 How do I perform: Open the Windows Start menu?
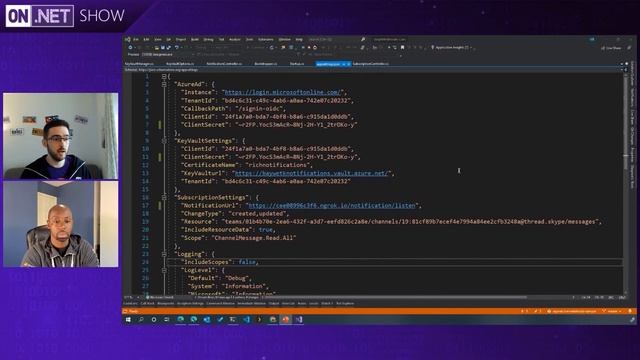pos(128,320)
